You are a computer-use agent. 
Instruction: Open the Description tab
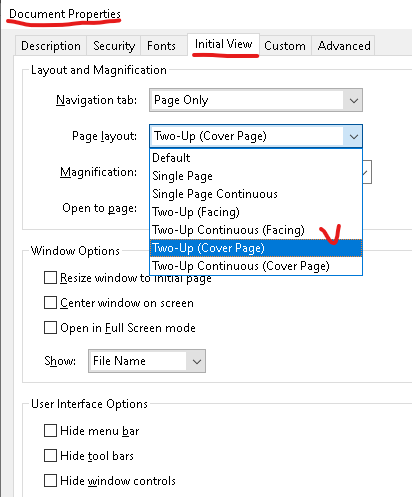click(x=51, y=46)
